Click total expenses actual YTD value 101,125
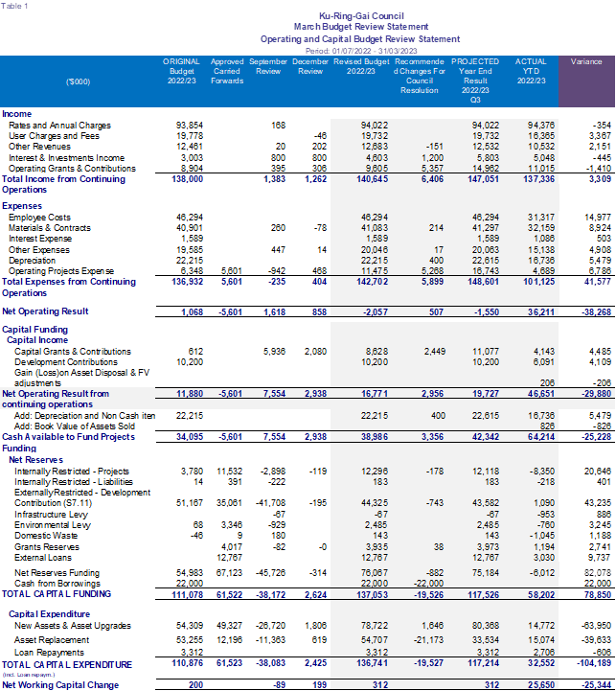Viewport: 616px width, 691px height. (539, 281)
